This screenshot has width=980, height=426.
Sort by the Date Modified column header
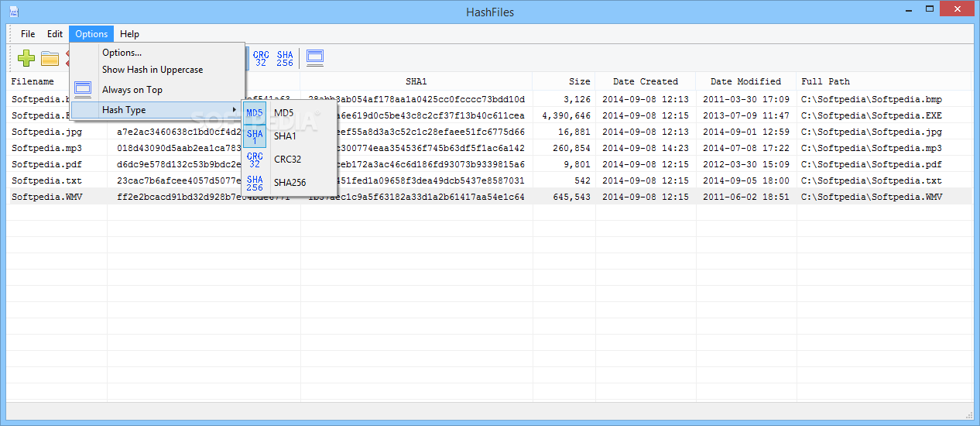(x=746, y=81)
